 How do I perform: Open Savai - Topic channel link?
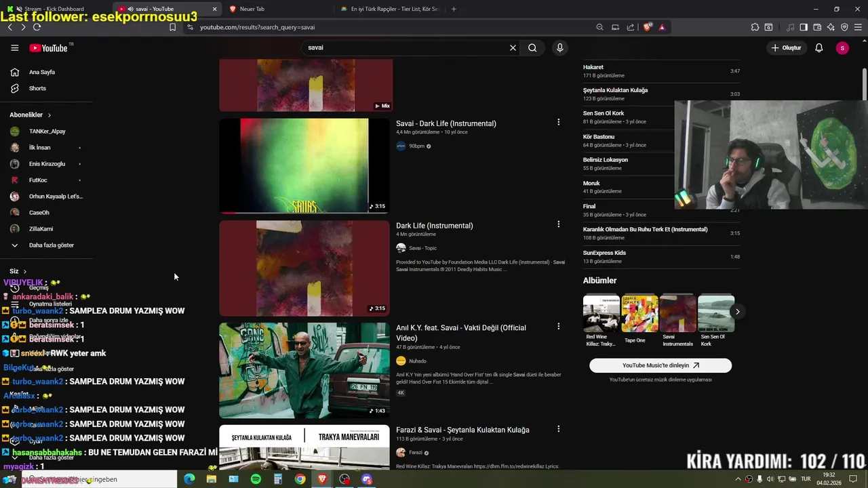pyautogui.click(x=422, y=248)
